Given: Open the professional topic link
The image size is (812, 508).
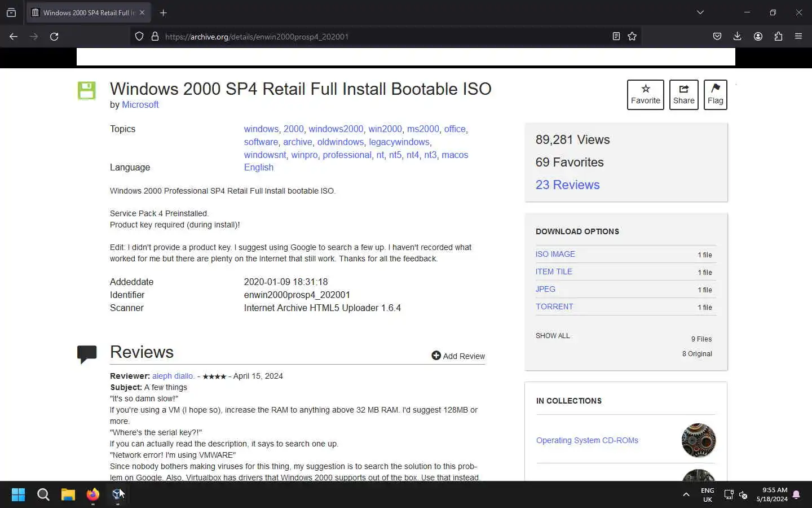Looking at the screenshot, I should [x=347, y=155].
